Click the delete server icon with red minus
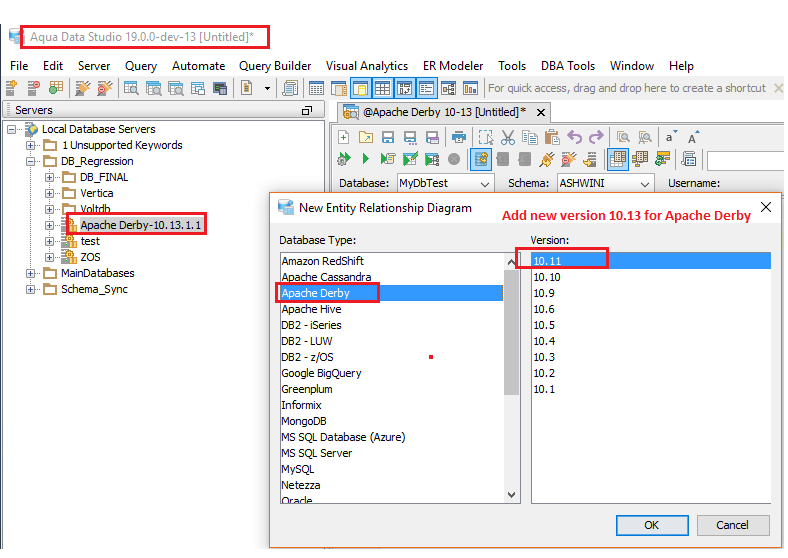Viewport: 788px width, 558px height. tap(34, 88)
